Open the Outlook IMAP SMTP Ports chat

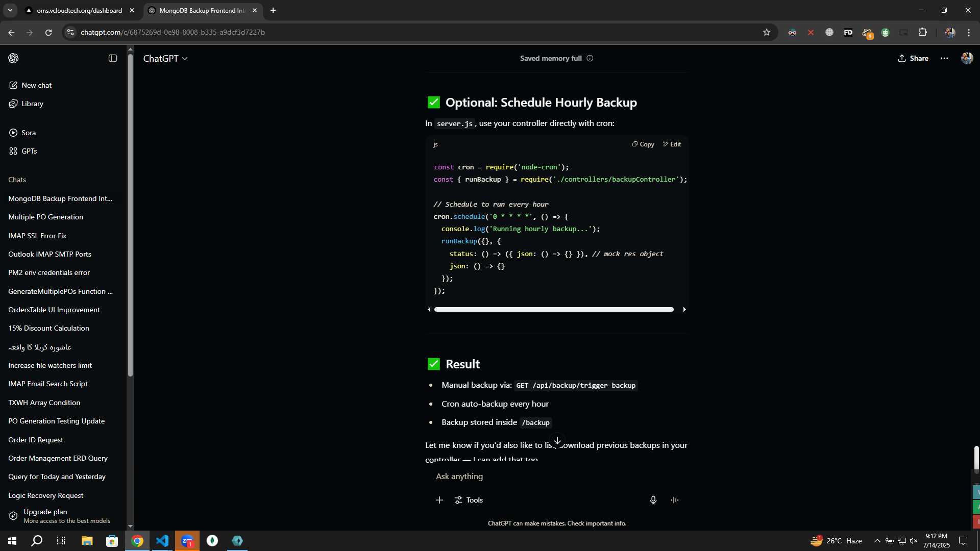tap(50, 254)
